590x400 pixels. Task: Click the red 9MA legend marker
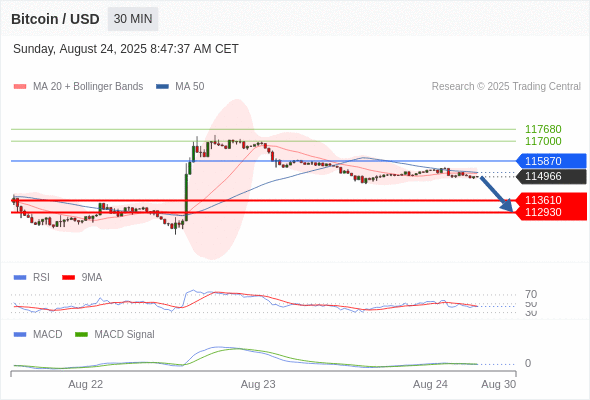(x=68, y=278)
